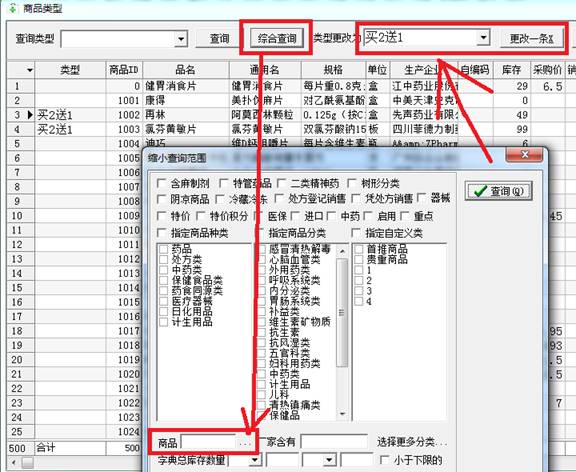Click the 综合查询 button
576x472 pixels.
pyautogui.click(x=277, y=38)
